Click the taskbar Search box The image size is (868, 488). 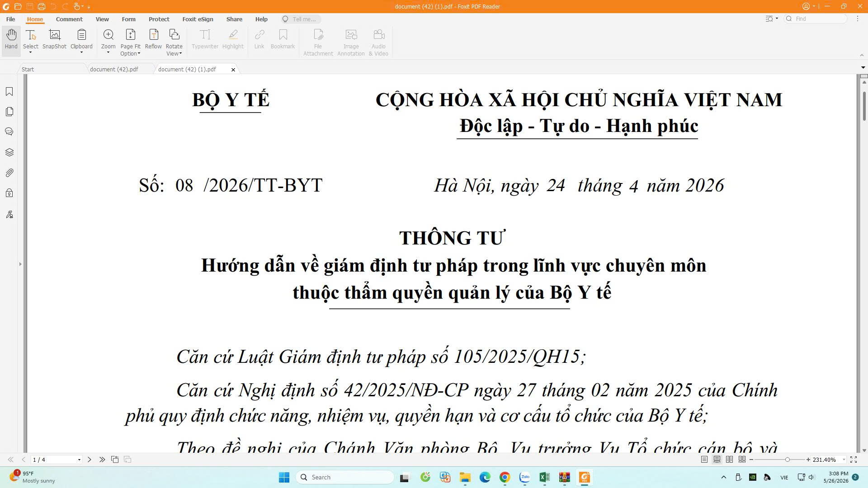pyautogui.click(x=345, y=477)
